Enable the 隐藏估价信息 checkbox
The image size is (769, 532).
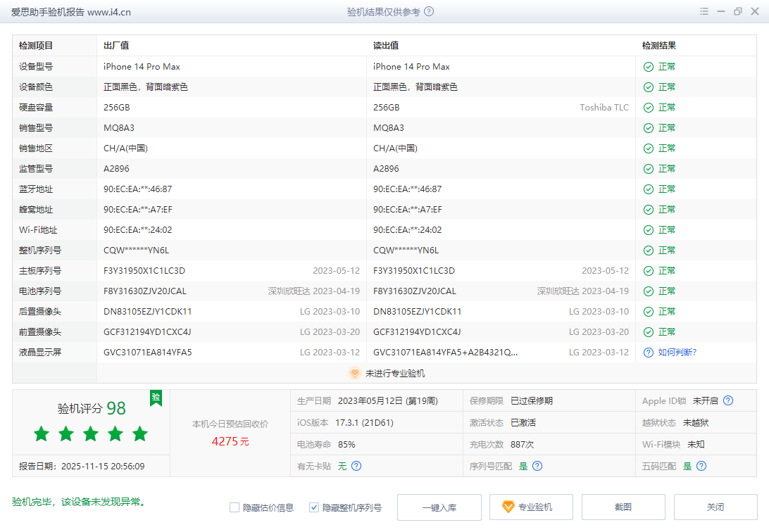[235, 507]
